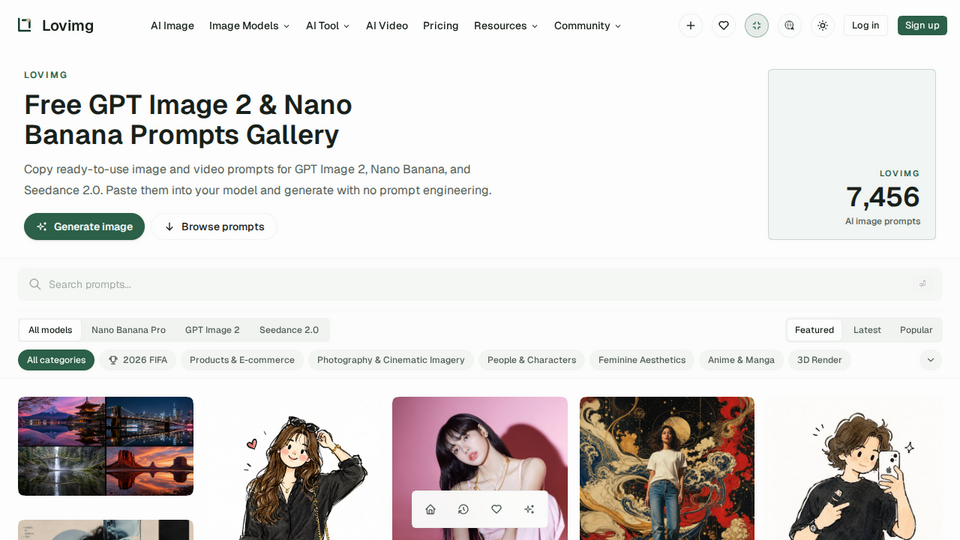Click the Lovimg brand name
The height and width of the screenshot is (540, 960).
click(x=68, y=26)
